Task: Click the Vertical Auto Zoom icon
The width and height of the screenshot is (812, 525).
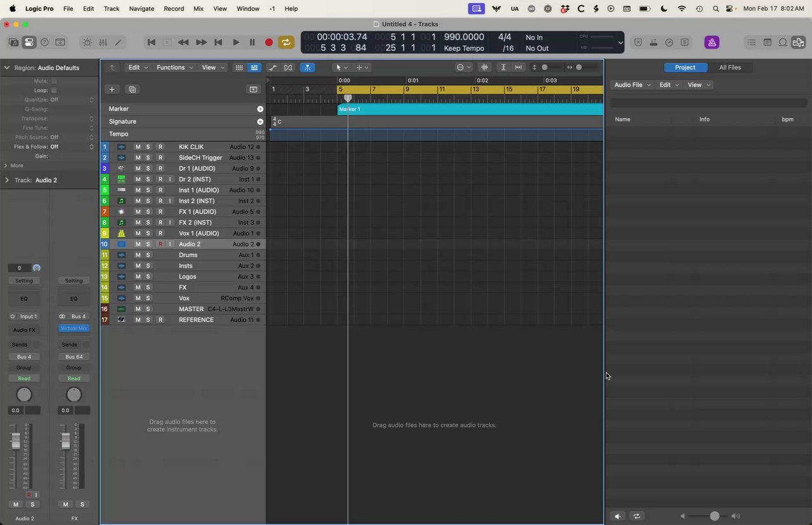Action: (503, 67)
